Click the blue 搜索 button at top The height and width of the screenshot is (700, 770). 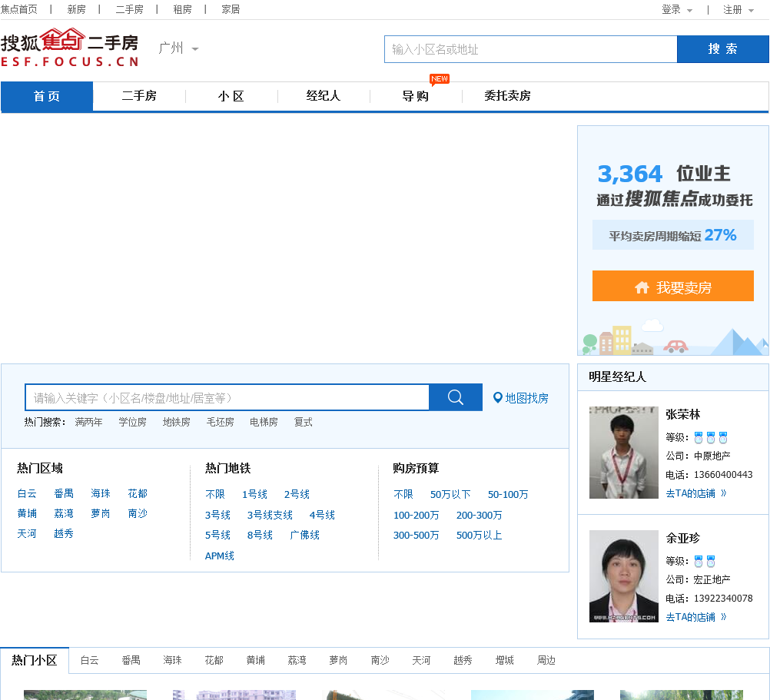coord(722,49)
